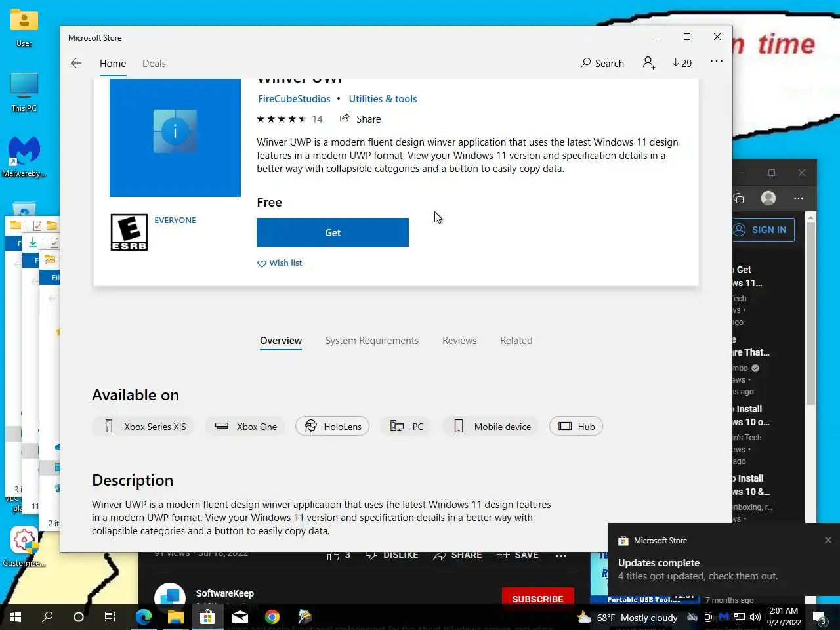Select the This PC desktop icon

(x=24, y=93)
